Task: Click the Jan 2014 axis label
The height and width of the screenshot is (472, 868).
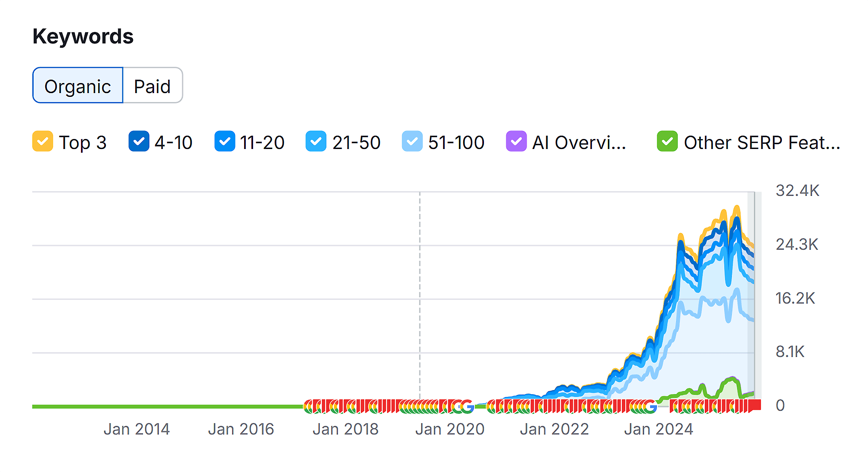Action: click(x=137, y=429)
